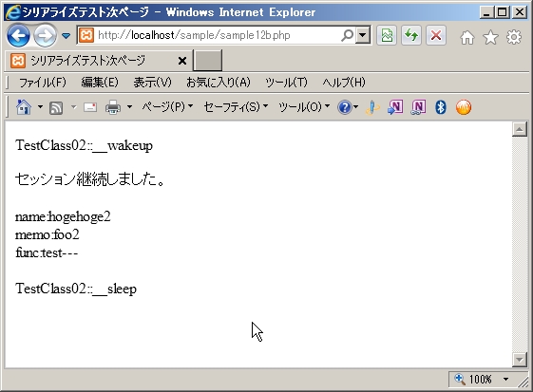Open the Favorites star icon
The width and height of the screenshot is (533, 392).
click(490, 37)
